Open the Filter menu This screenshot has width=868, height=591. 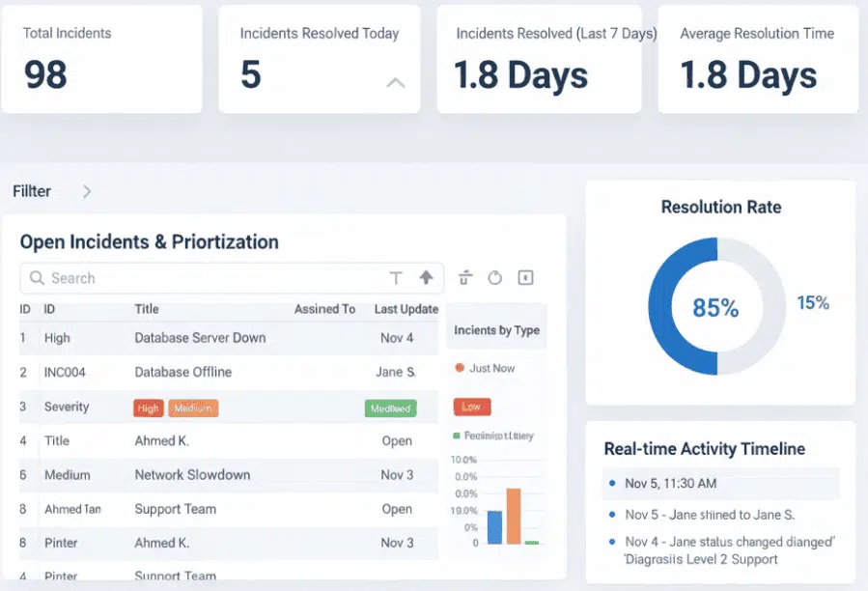click(29, 190)
